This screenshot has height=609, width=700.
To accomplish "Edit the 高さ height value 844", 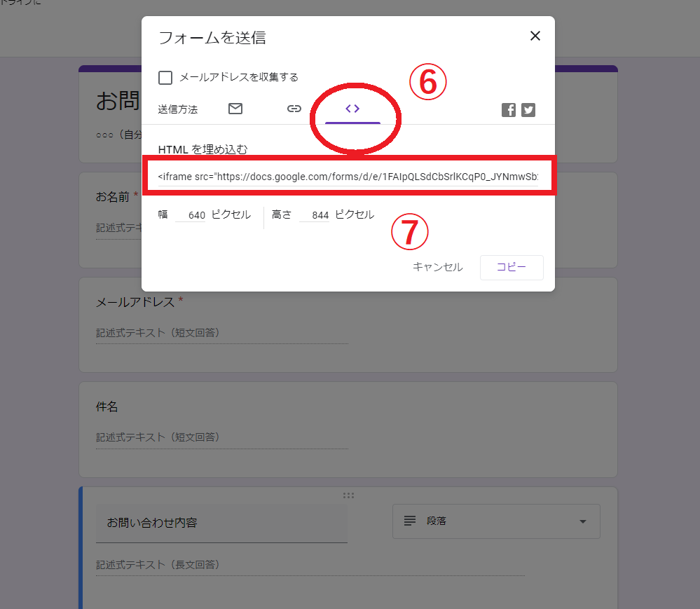I will pyautogui.click(x=315, y=215).
